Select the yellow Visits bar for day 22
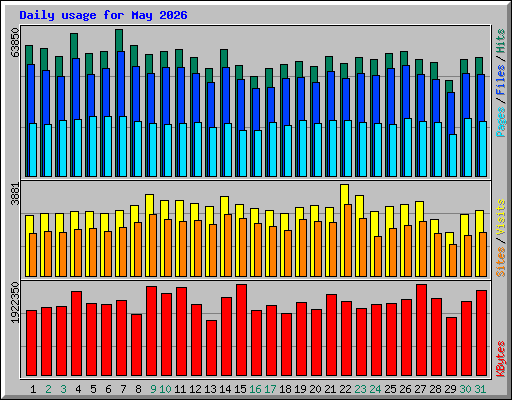Viewport: 512px width, 400px height. pyautogui.click(x=345, y=194)
